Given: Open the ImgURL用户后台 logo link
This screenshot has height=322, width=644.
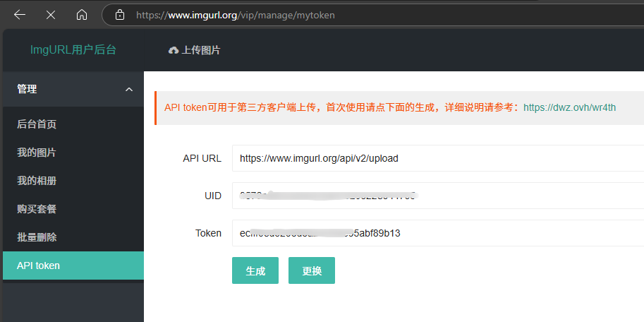Looking at the screenshot, I should [73, 49].
